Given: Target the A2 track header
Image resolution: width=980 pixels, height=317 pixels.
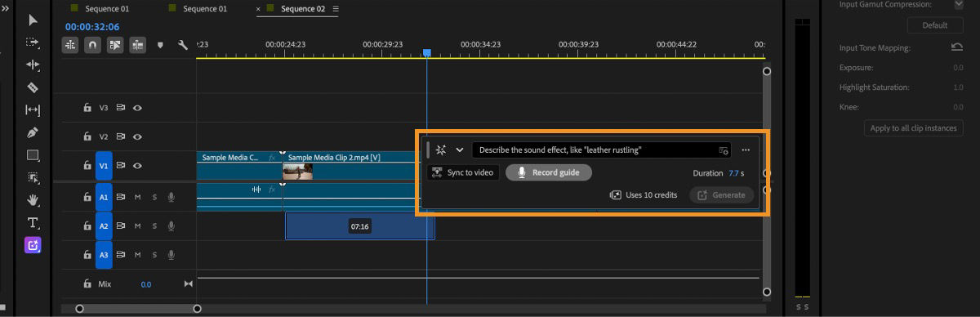Looking at the screenshot, I should click(104, 225).
